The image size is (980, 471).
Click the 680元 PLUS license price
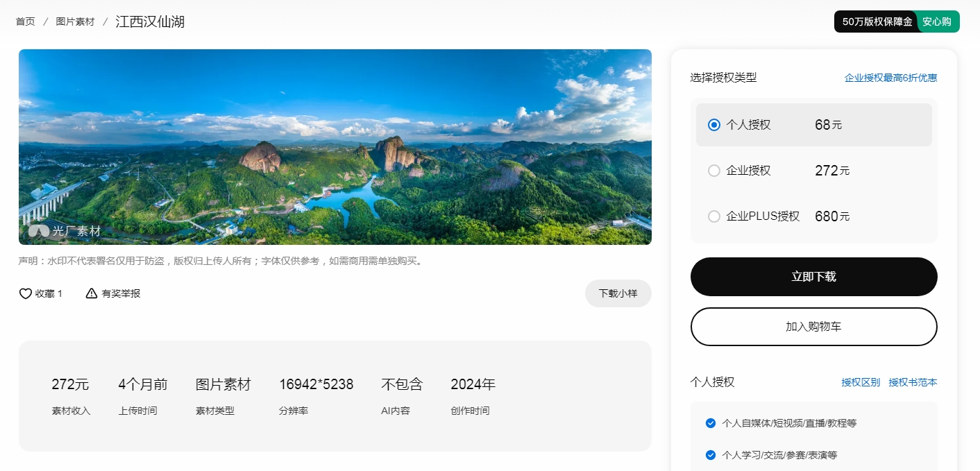click(x=832, y=216)
